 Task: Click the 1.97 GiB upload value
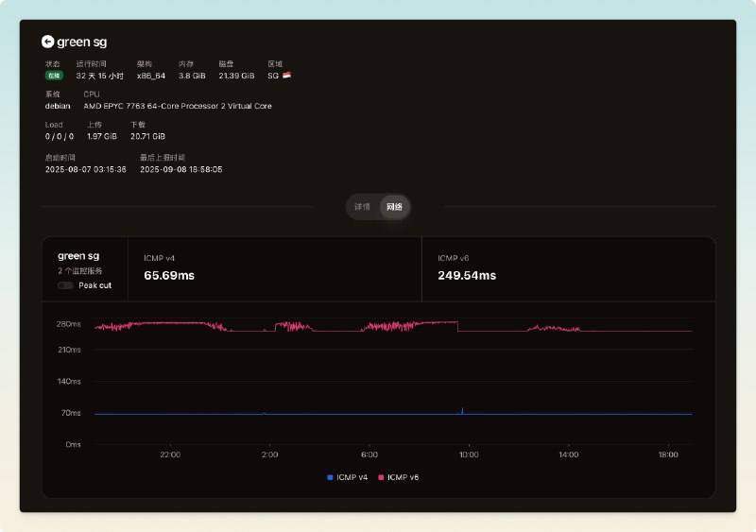(x=102, y=136)
